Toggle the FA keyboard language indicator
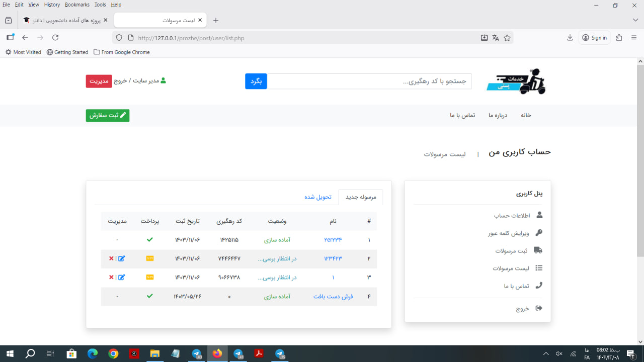 (x=587, y=357)
